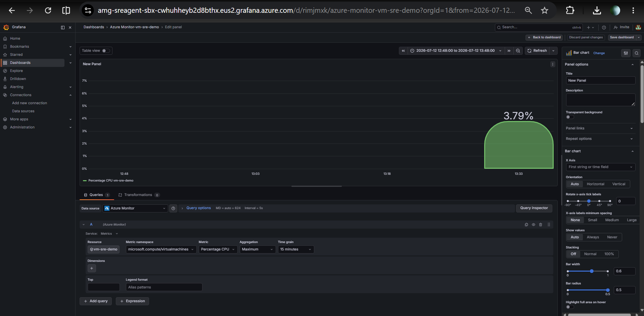644x316 pixels.
Task: Hide query A response eye icon
Action: pos(534,225)
